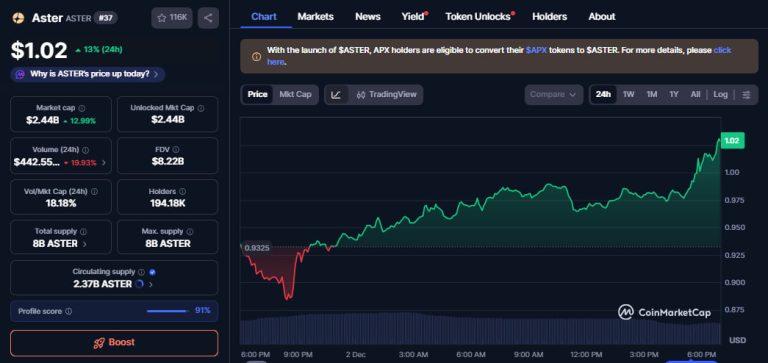Open info icon next to FDV

pos(176,150)
